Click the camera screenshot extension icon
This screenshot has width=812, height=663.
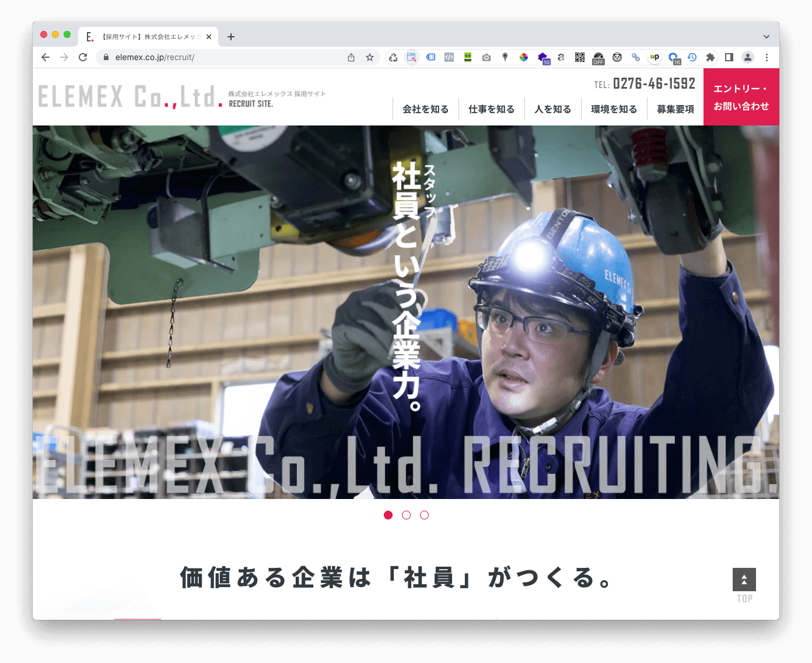coord(487,57)
